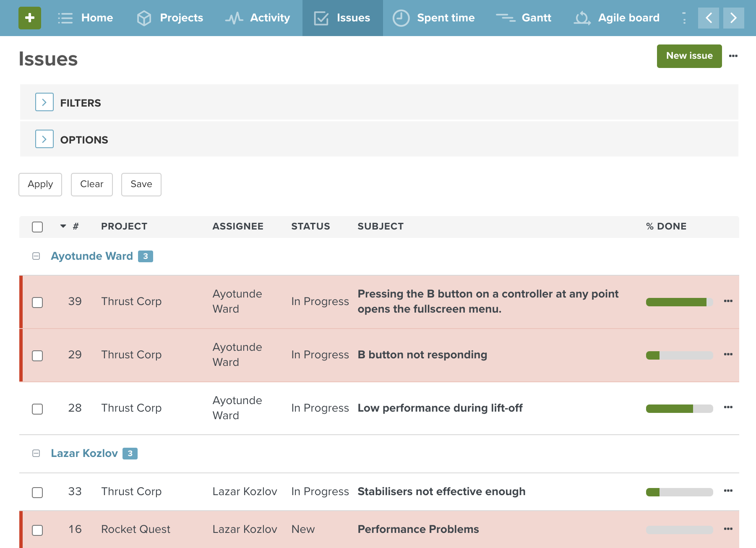This screenshot has height=548, width=756.
Task: Click the Agile board cycle icon
Action: point(582,18)
